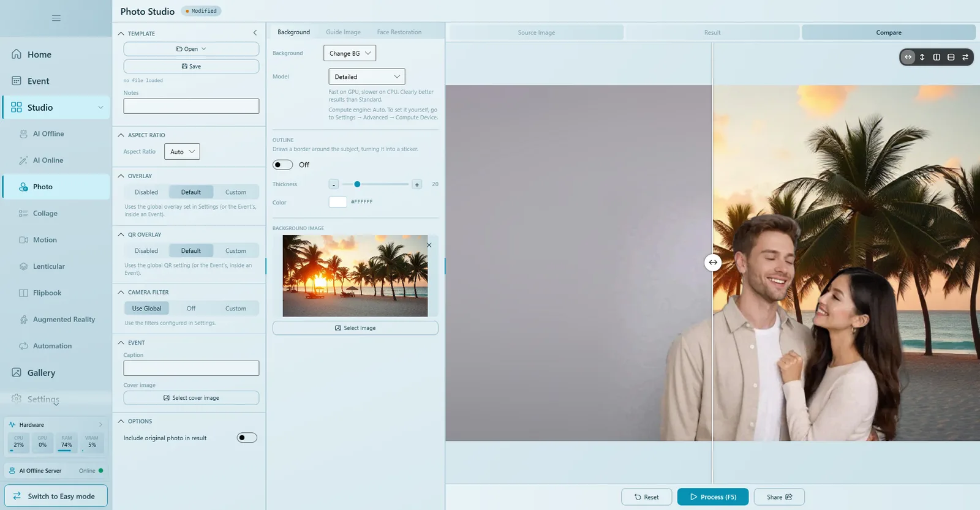Click the Process (F5) button
Screen dimensions: 980x510
(x=713, y=497)
